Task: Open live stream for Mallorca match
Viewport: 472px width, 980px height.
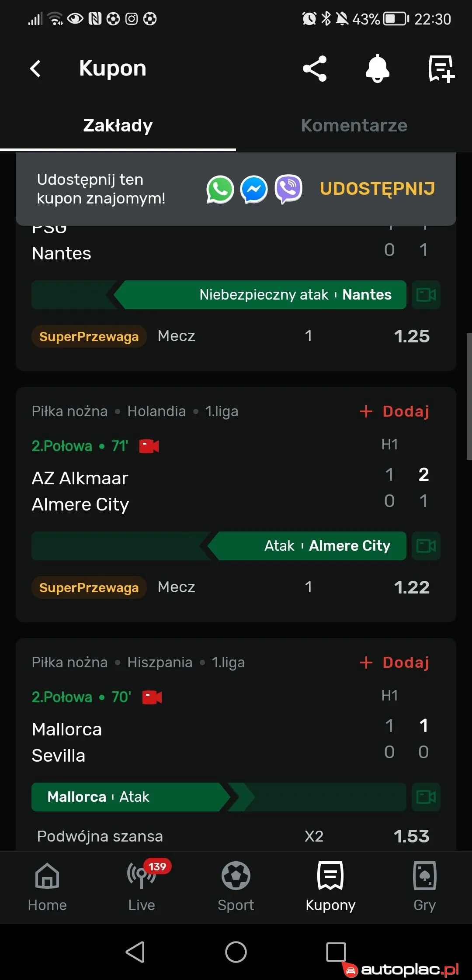Action: pyautogui.click(x=152, y=697)
